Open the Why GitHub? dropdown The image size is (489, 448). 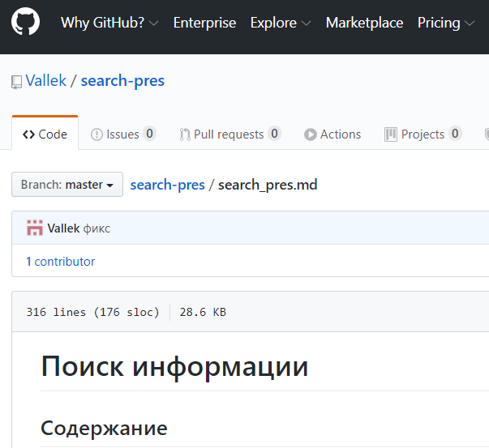109,23
